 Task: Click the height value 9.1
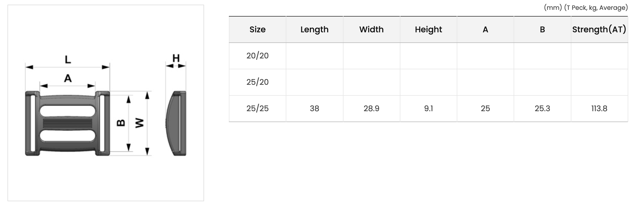pyautogui.click(x=429, y=109)
